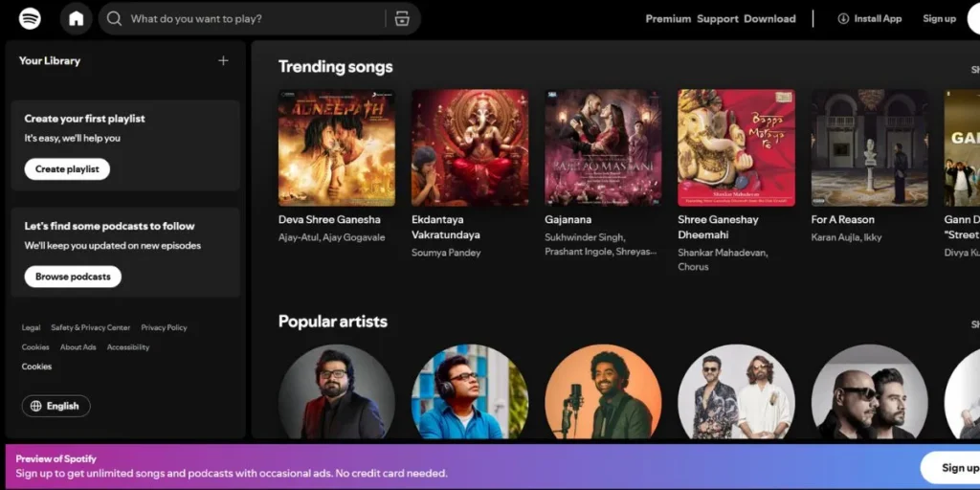Click Gajanana song title
980x490 pixels.
click(x=568, y=219)
